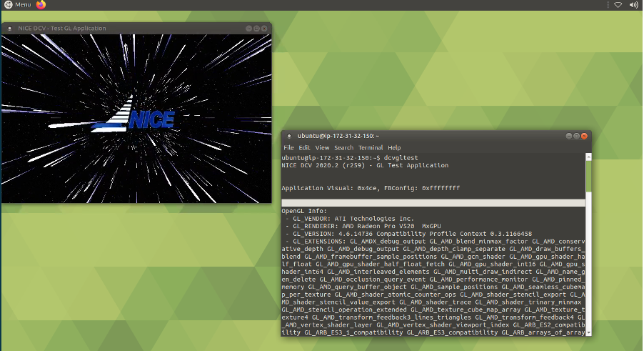Close the NICE DCV test window
Image resolution: width=644 pixels, height=351 pixels.
(x=264, y=29)
